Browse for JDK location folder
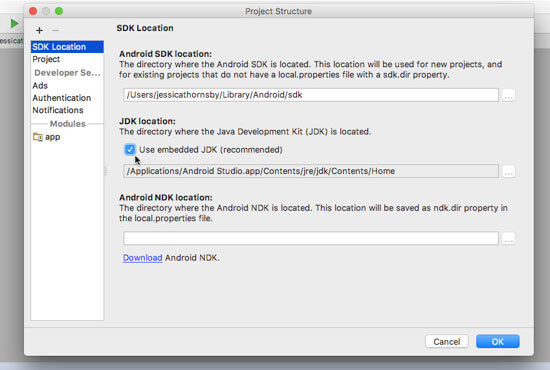This screenshot has width=550, height=370. tap(508, 171)
